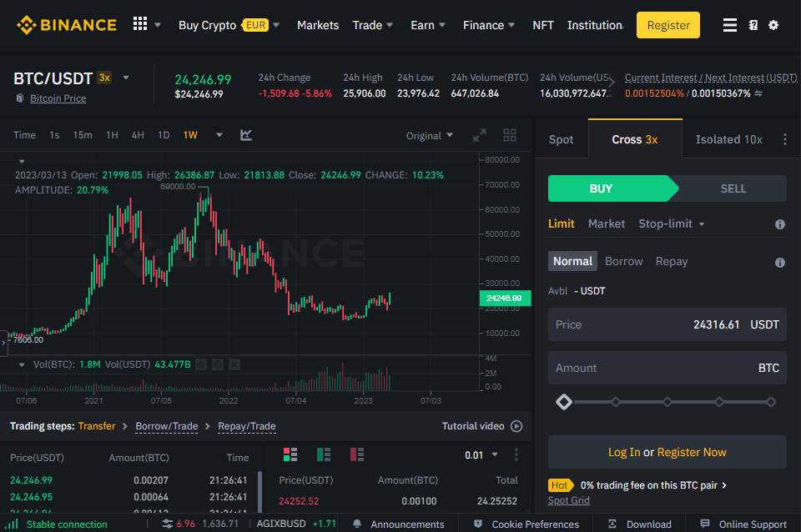Open the Buy Crypto EUR dropdown
The image size is (801, 532).
point(229,25)
